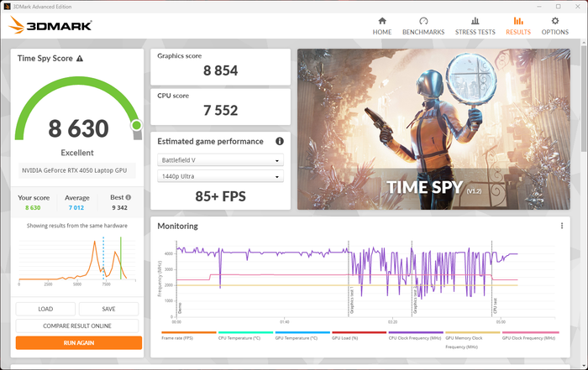This screenshot has width=588, height=370.
Task: Click warning triangle beside Time Spy Score
Action: tap(80, 59)
